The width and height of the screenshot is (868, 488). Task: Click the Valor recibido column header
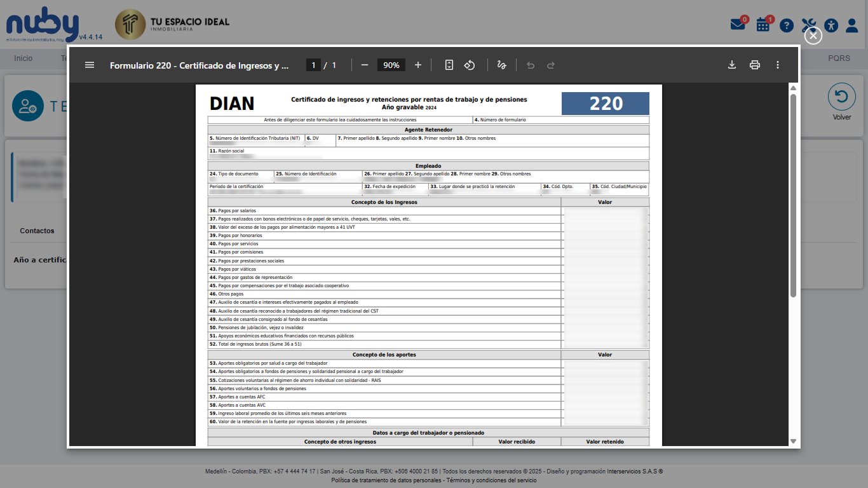517,442
